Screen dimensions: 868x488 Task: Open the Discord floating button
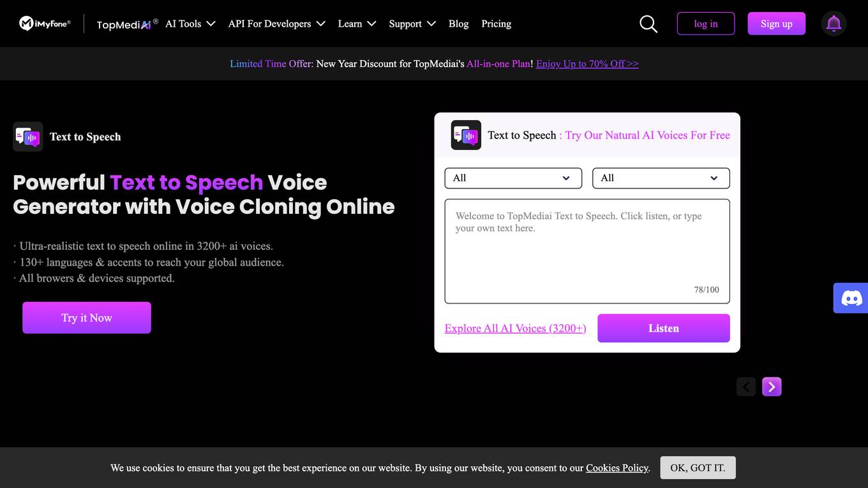(x=851, y=298)
